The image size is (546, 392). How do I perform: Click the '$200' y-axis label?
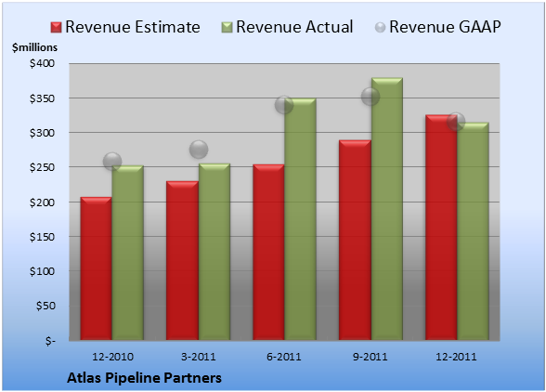42,203
